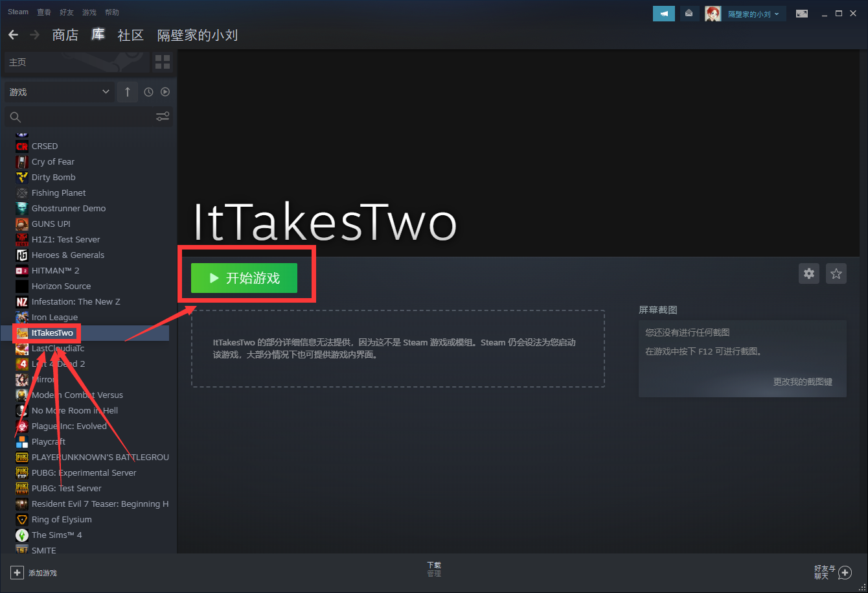Switch to the 商店 tab
Viewport: 868px width, 593px height.
65,35
